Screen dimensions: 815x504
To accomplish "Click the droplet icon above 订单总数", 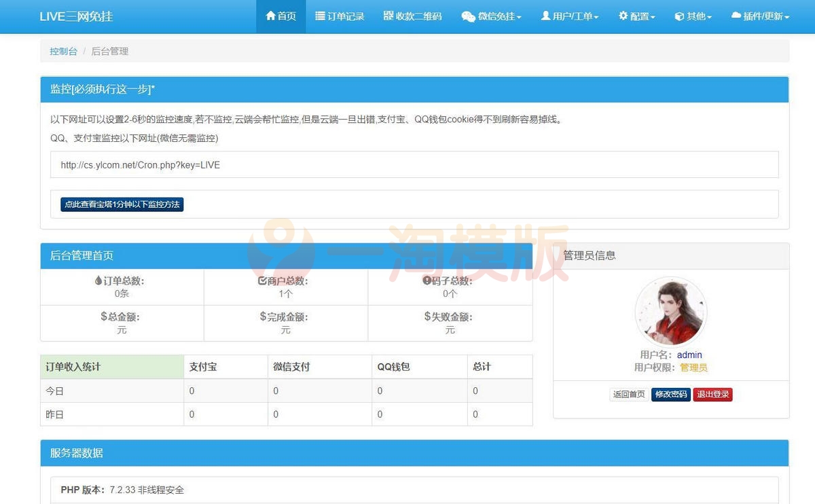I will (98, 278).
